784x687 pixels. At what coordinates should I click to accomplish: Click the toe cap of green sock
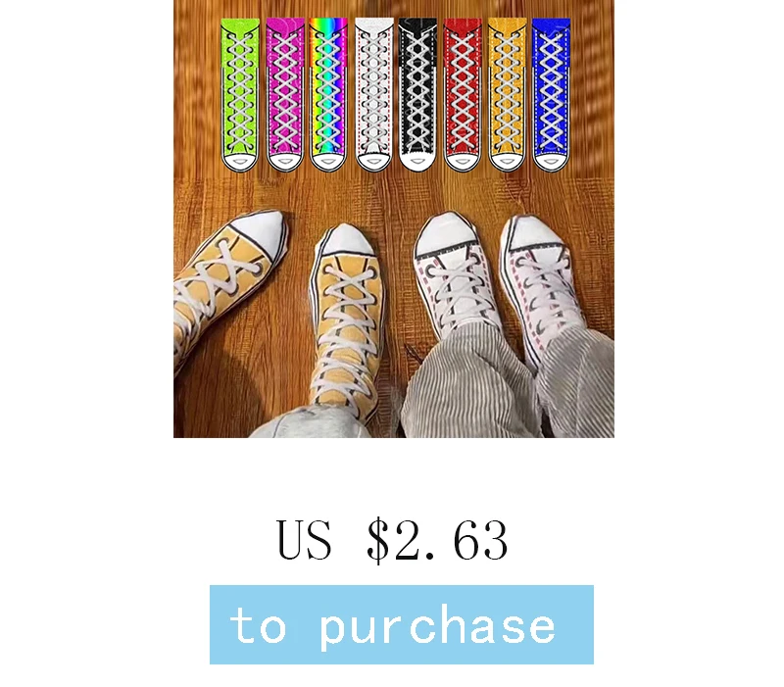(240, 162)
